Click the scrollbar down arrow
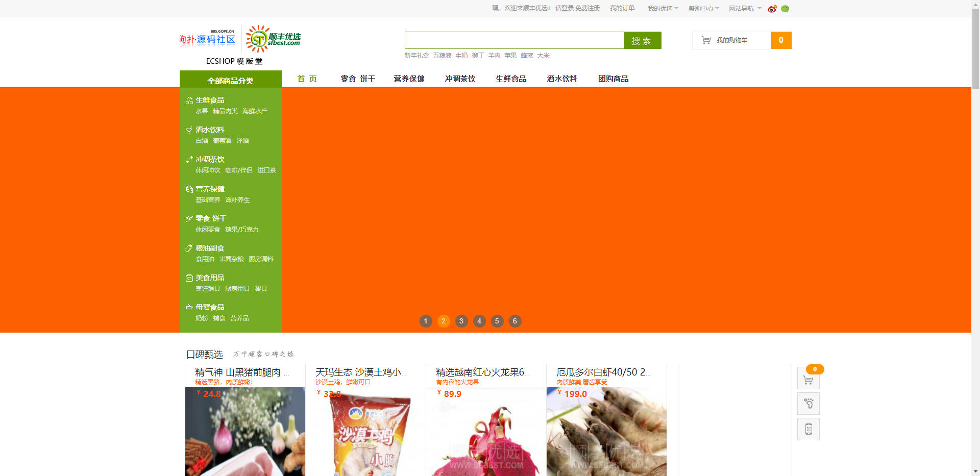This screenshot has height=476, width=980. pos(975,472)
